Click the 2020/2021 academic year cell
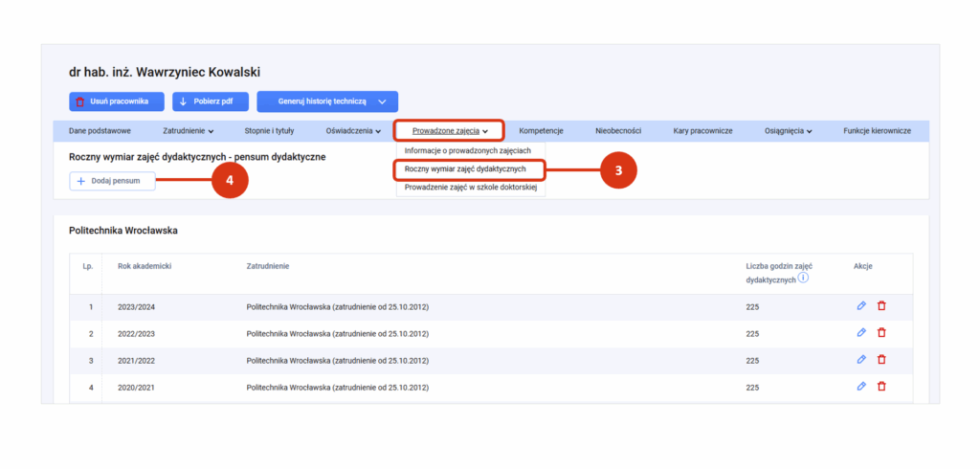The image size is (980, 469). point(136,387)
